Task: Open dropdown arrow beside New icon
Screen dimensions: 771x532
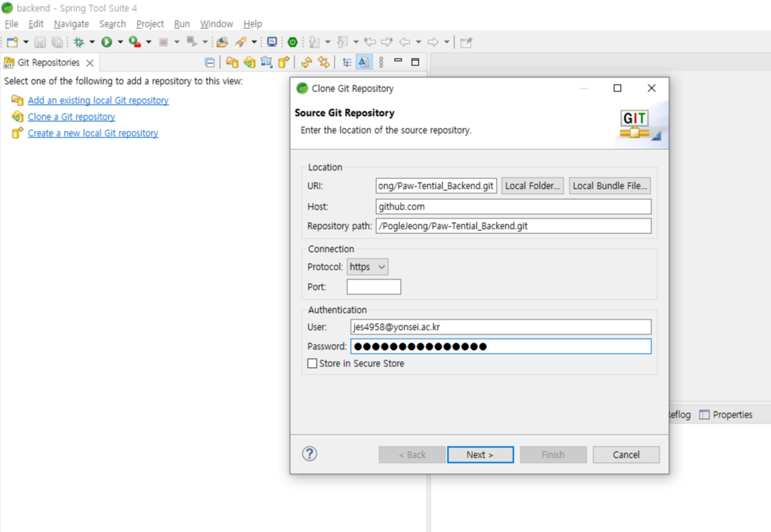Action: click(26, 42)
